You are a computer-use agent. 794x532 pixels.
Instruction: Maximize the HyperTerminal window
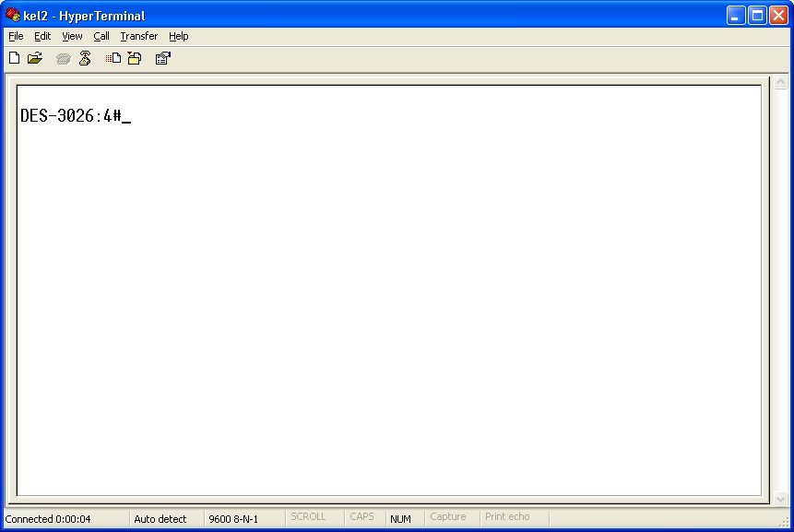(757, 16)
